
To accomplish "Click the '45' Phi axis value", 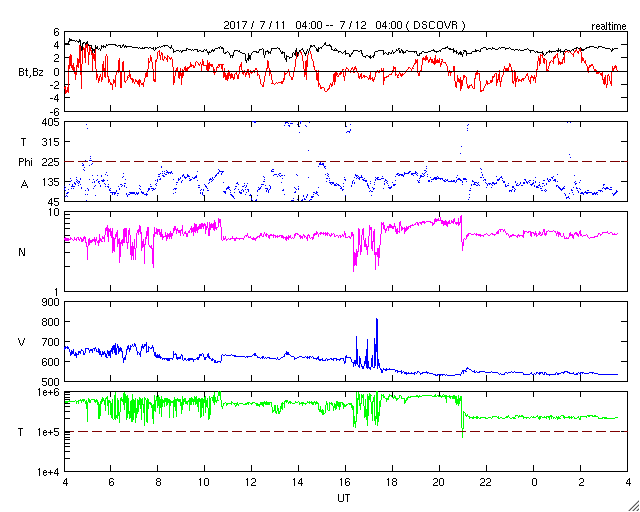I will click(x=55, y=202).
